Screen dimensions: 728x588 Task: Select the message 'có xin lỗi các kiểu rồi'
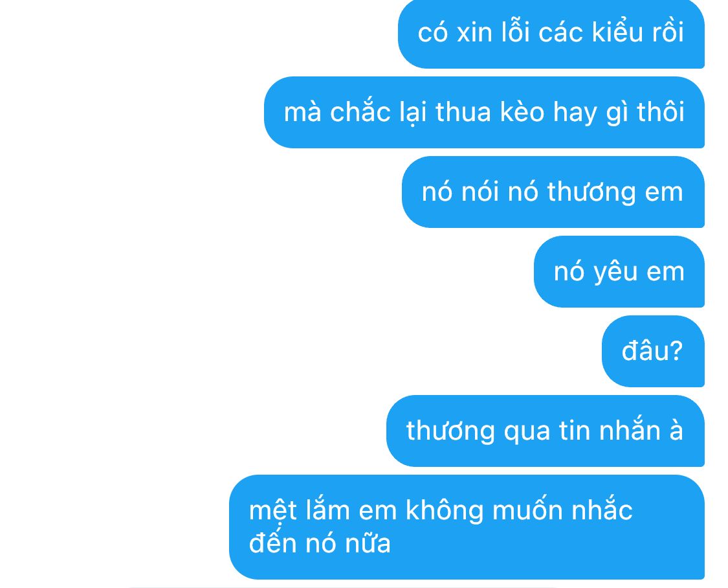coord(551,34)
